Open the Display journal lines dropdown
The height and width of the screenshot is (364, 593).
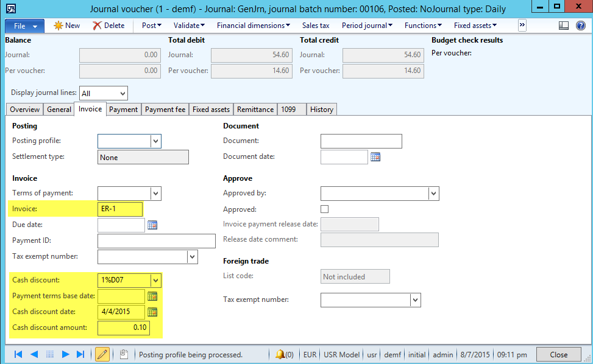click(123, 94)
